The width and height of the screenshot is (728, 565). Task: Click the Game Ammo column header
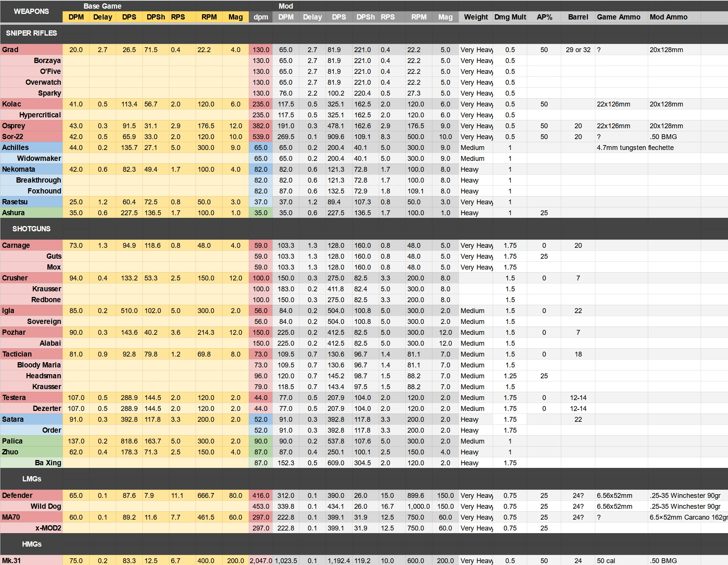coord(618,17)
